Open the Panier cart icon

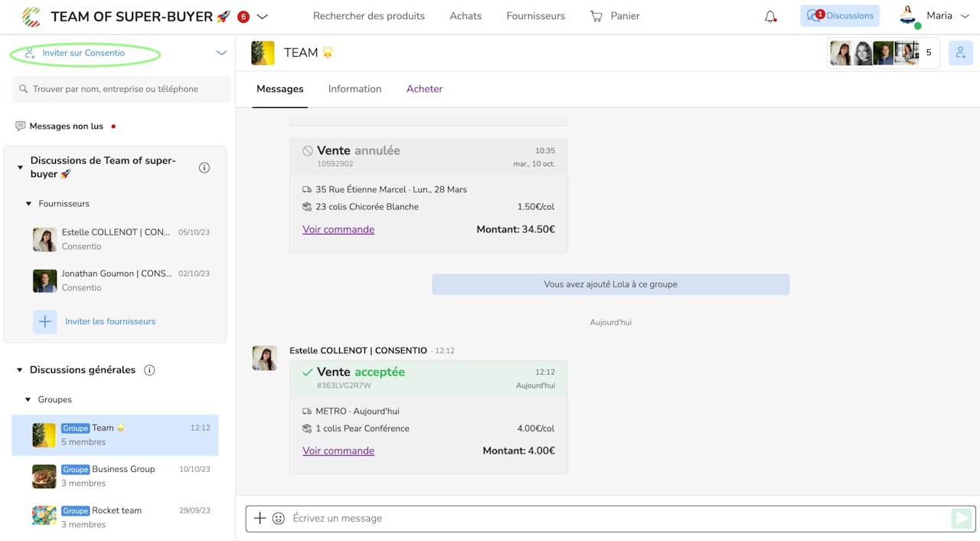click(x=596, y=16)
